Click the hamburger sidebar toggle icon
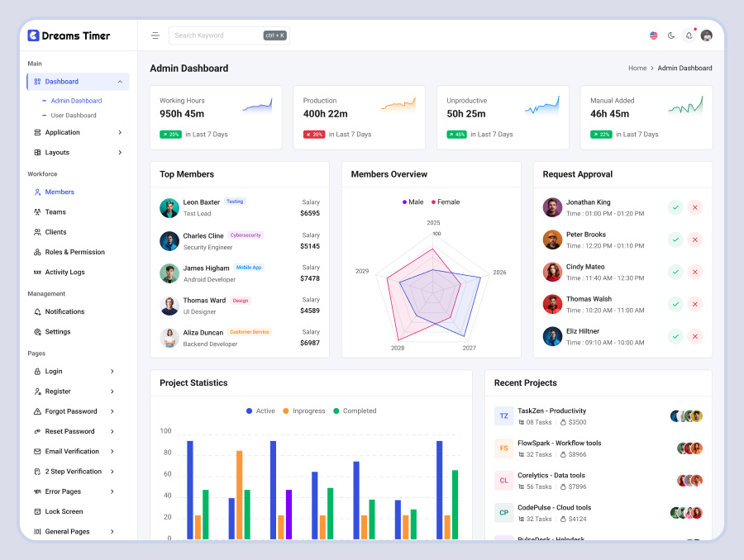 point(155,36)
